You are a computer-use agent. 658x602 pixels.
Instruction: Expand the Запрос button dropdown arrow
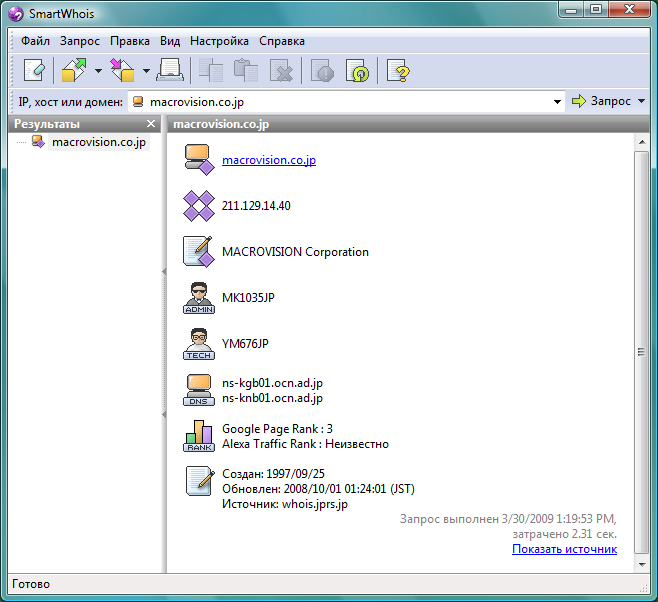(641, 102)
